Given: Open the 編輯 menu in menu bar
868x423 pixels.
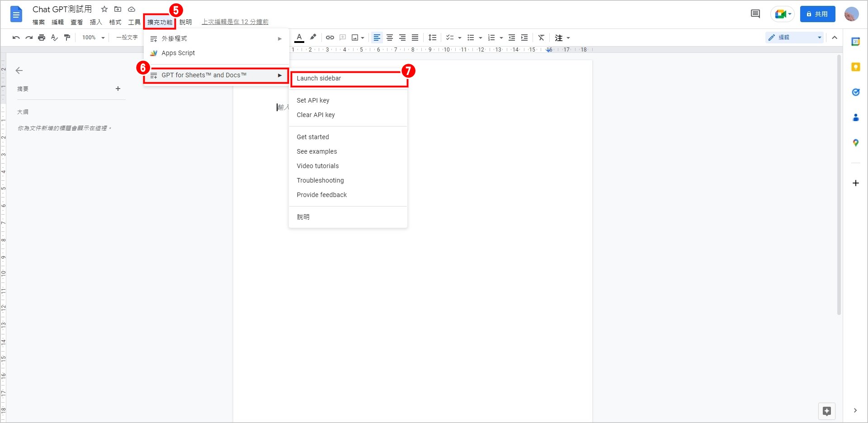Looking at the screenshot, I should 58,22.
